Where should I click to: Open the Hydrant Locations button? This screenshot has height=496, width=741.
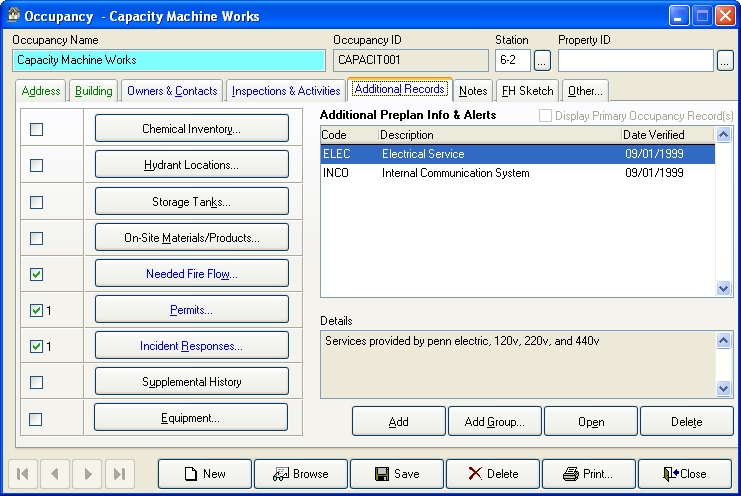(192, 165)
